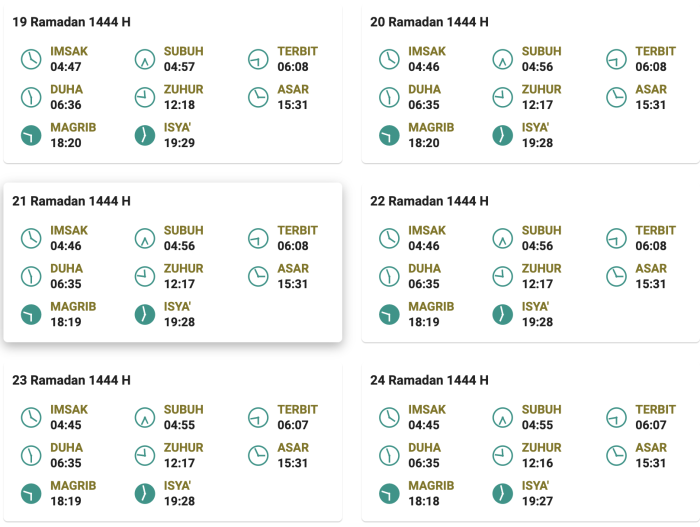Click the filled Isya' icon for 20 Ramadan

[502, 135]
